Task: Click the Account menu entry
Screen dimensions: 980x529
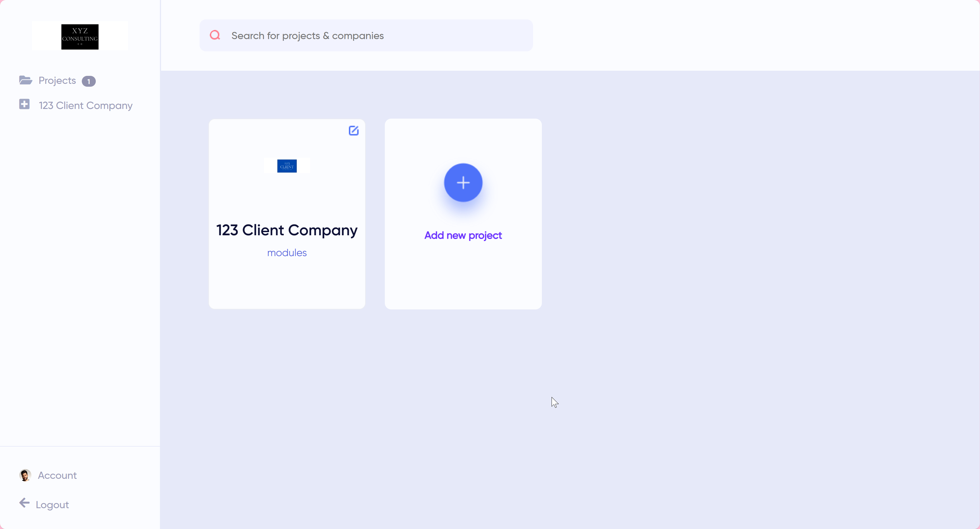Action: click(x=58, y=475)
